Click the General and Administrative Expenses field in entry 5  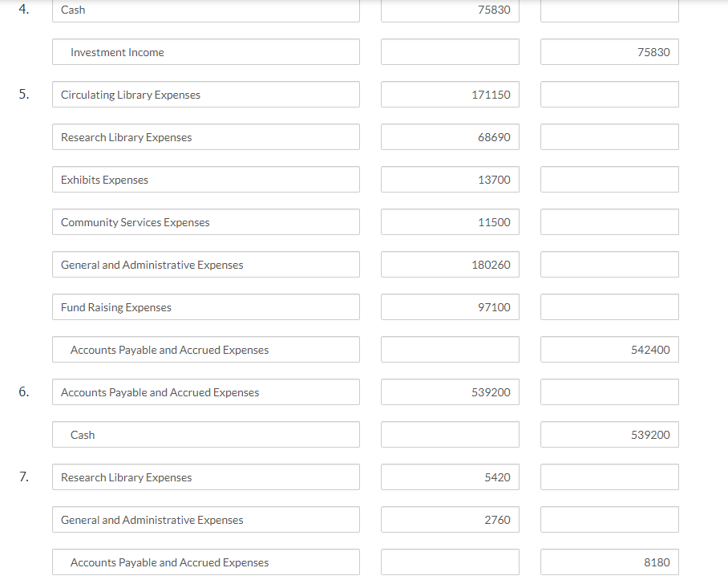[205, 264]
